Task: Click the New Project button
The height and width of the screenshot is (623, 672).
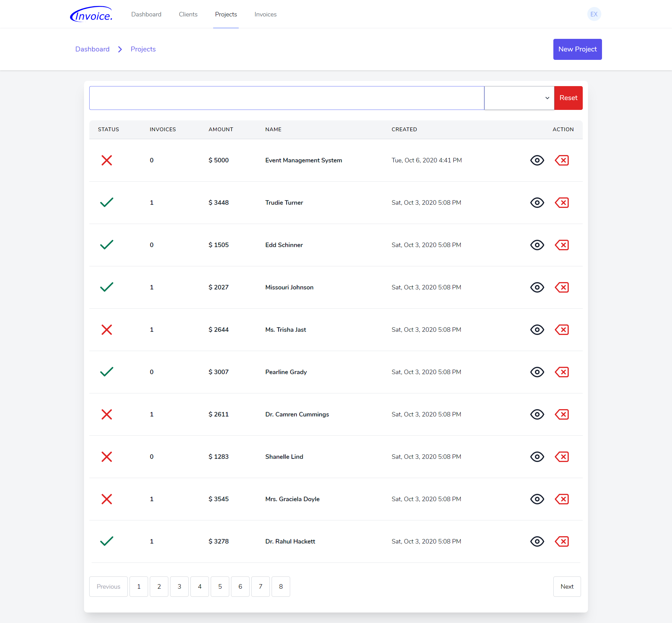Action: [577, 49]
